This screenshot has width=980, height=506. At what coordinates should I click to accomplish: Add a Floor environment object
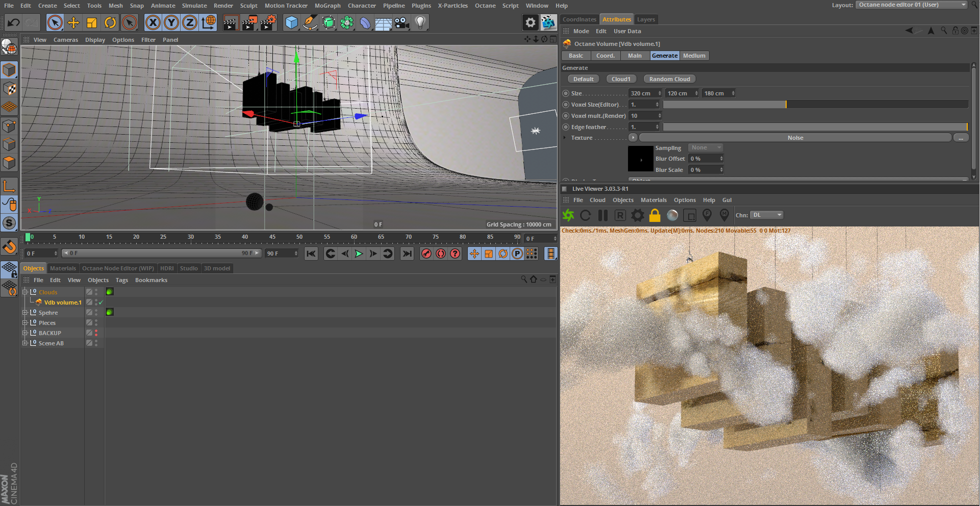(x=383, y=22)
